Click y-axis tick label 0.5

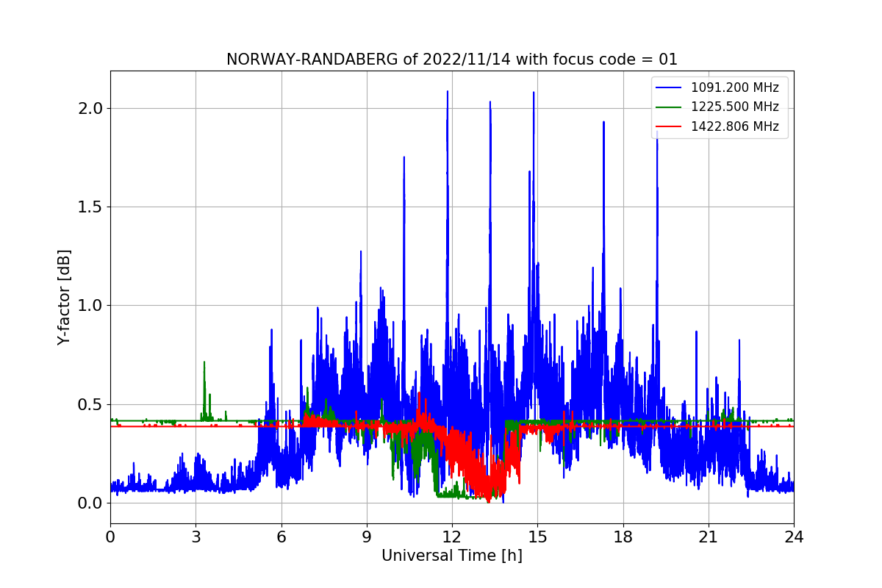91,404
